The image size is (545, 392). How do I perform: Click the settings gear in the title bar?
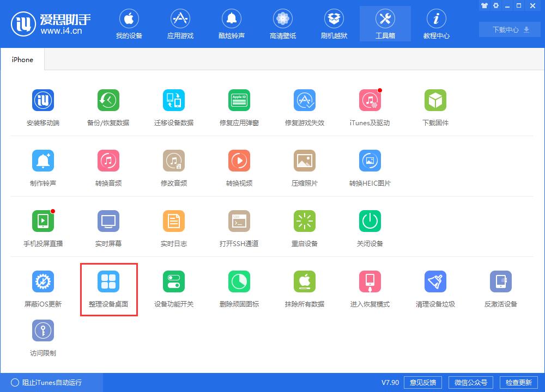click(x=495, y=5)
